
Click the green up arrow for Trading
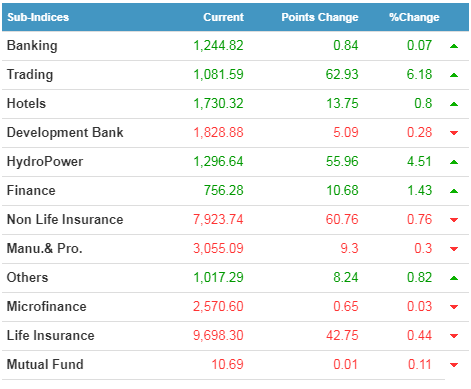tap(454, 75)
